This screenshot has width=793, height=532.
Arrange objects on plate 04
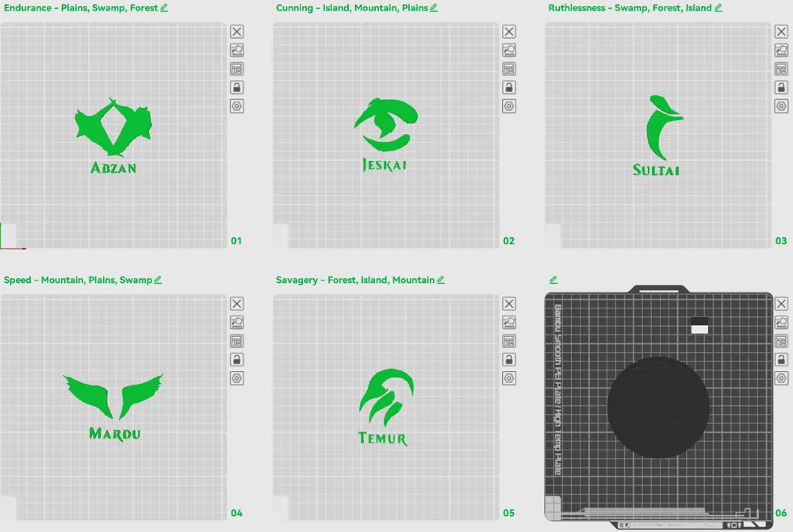point(236,341)
